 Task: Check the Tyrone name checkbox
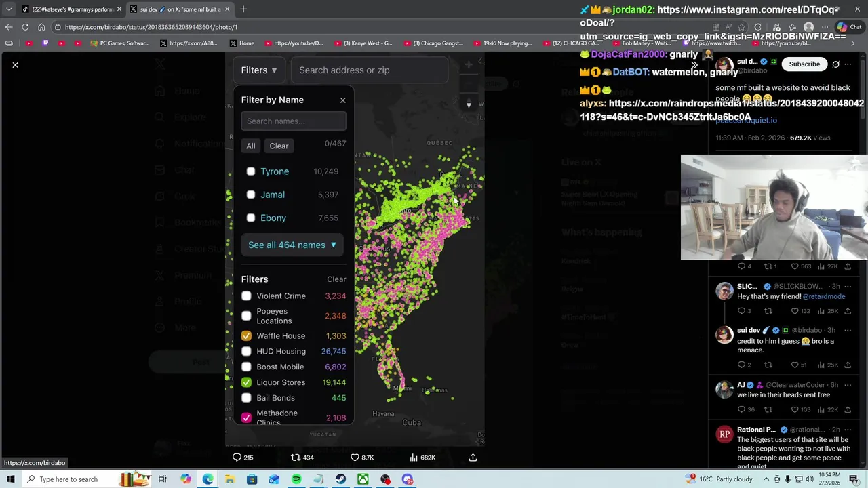pyautogui.click(x=251, y=171)
